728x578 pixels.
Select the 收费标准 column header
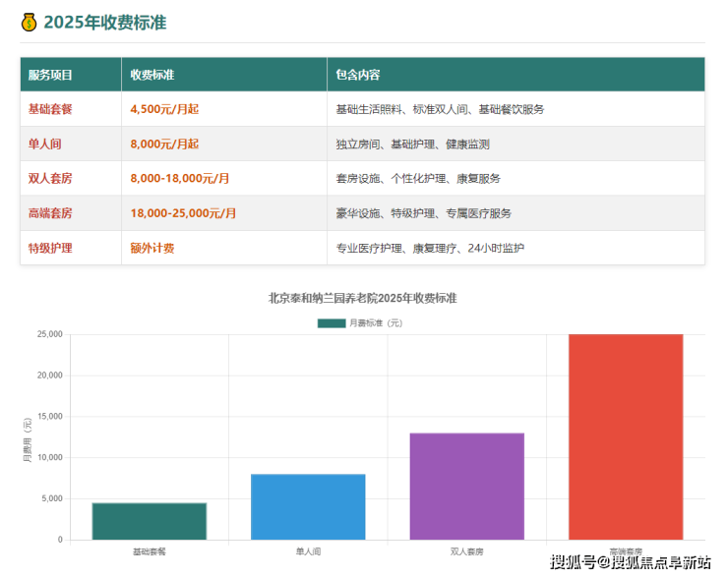point(152,75)
